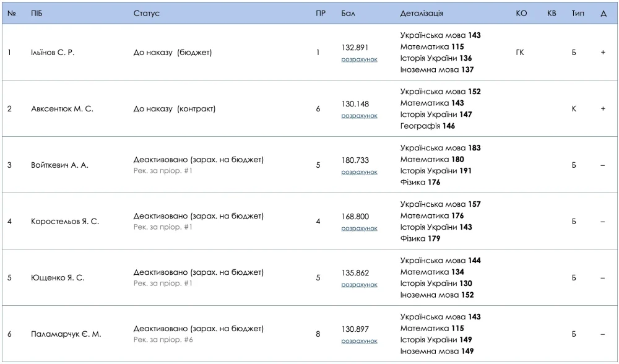
Task: Click status text Рек. за пріор. #6
Action: click(x=163, y=340)
